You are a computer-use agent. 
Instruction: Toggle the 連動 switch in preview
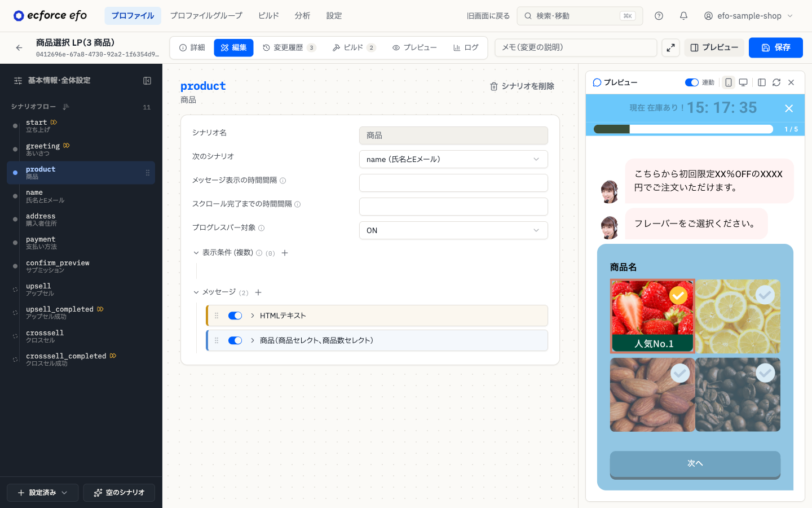click(x=692, y=82)
